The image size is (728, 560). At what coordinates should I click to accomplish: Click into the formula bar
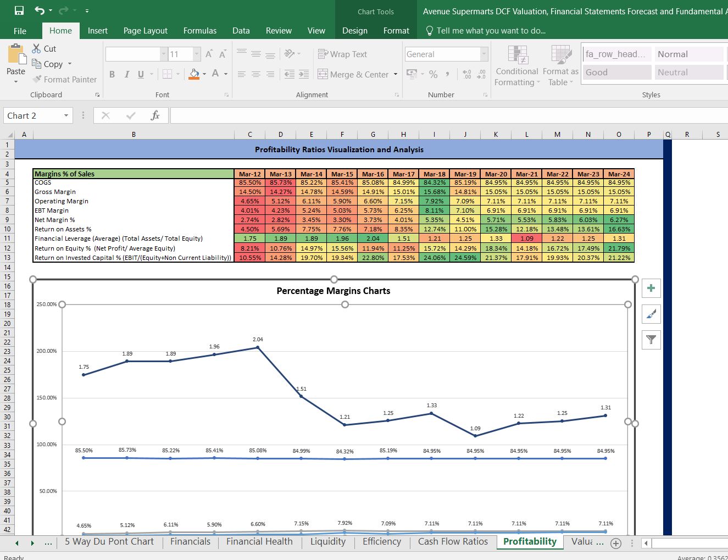(x=449, y=115)
